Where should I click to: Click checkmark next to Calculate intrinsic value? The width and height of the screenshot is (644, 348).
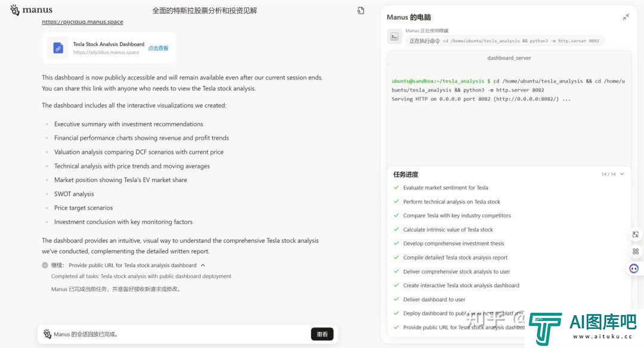(397, 230)
